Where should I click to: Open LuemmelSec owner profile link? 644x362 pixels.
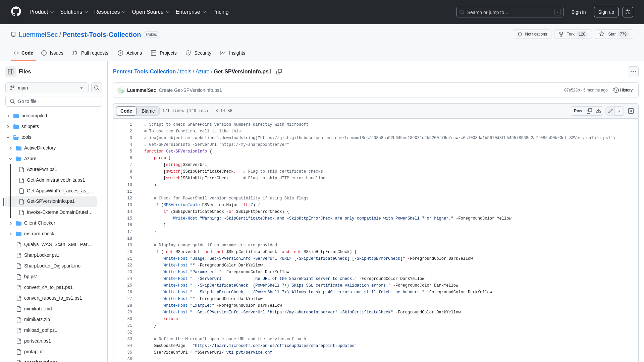click(38, 35)
